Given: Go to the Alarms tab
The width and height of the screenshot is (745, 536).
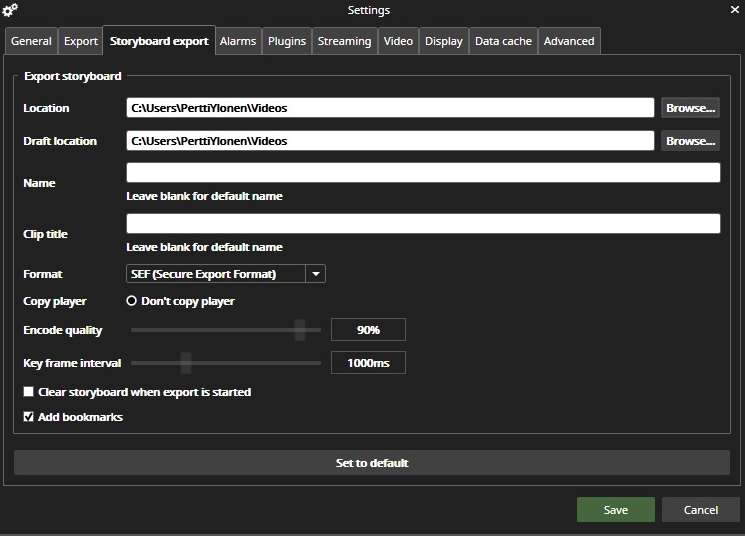Looking at the screenshot, I should (238, 41).
